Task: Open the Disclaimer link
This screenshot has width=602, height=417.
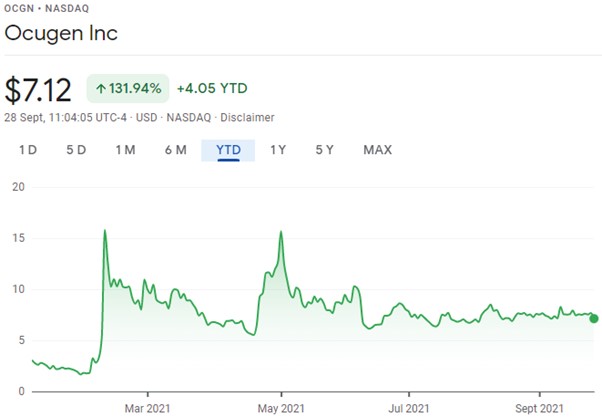Action: tap(247, 117)
